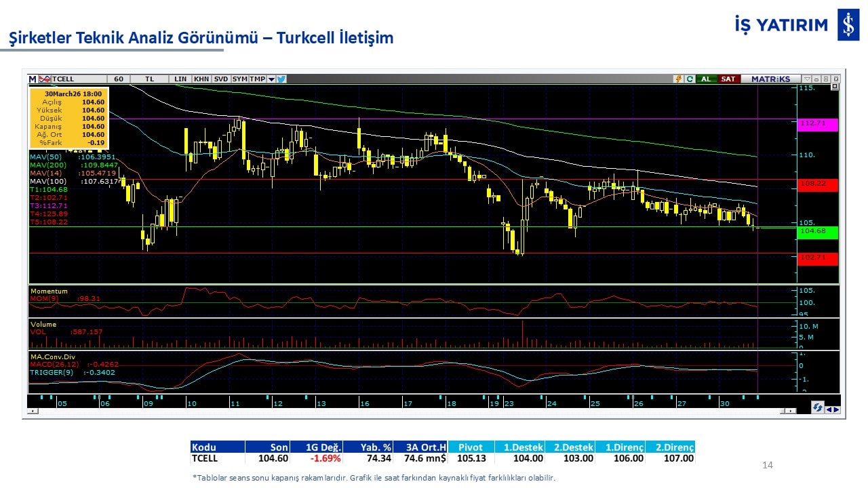This screenshot has width=868, height=488.
Task: Select the SYM toolbar item
Action: (x=240, y=79)
